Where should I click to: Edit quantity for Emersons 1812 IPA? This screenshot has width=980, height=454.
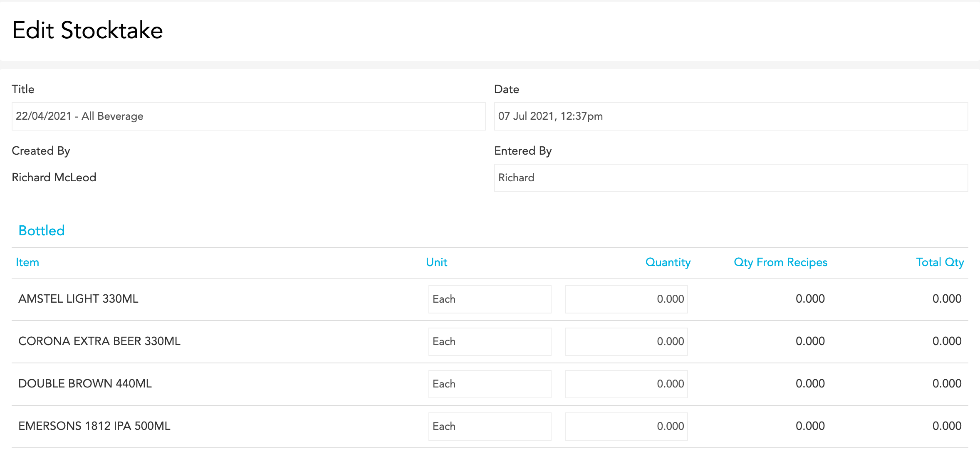[x=626, y=427]
